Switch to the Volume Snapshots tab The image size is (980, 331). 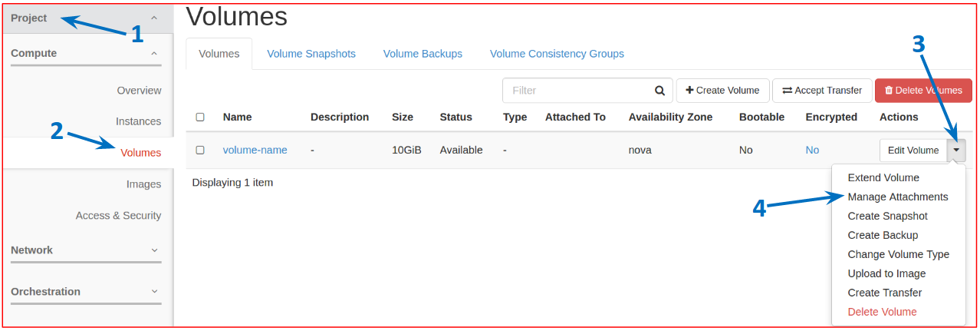tap(311, 54)
